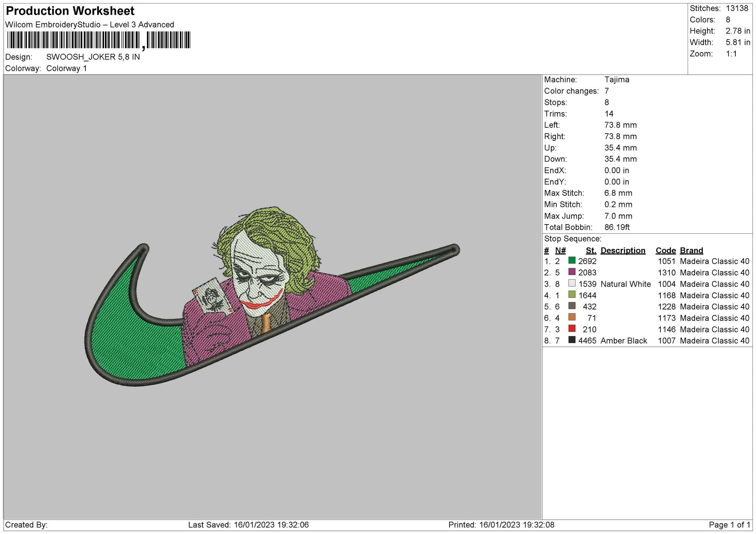
Task: Click the Description column header
Action: coord(622,250)
